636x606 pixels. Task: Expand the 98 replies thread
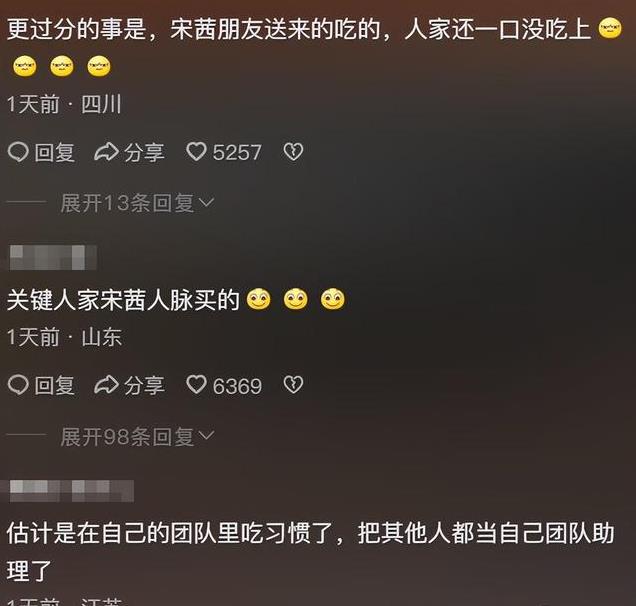[x=137, y=436]
